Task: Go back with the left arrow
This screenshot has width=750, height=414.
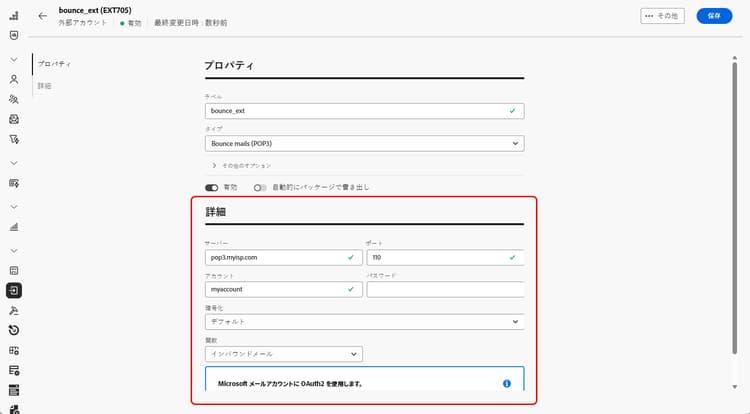Action: tap(43, 16)
